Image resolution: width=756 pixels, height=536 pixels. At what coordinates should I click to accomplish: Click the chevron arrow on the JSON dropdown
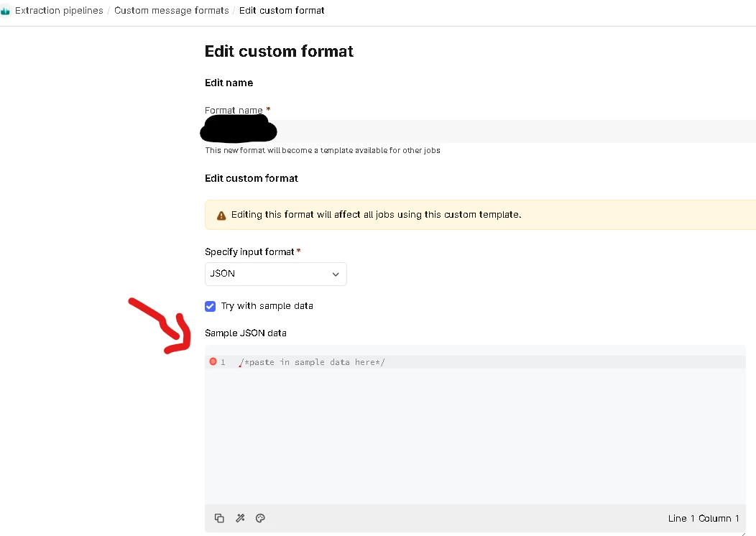pos(336,274)
